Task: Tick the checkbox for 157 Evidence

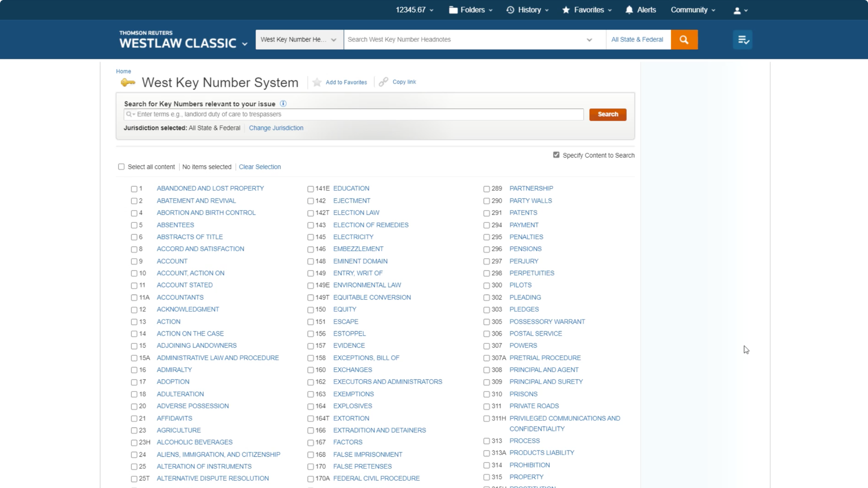Action: 311,346
